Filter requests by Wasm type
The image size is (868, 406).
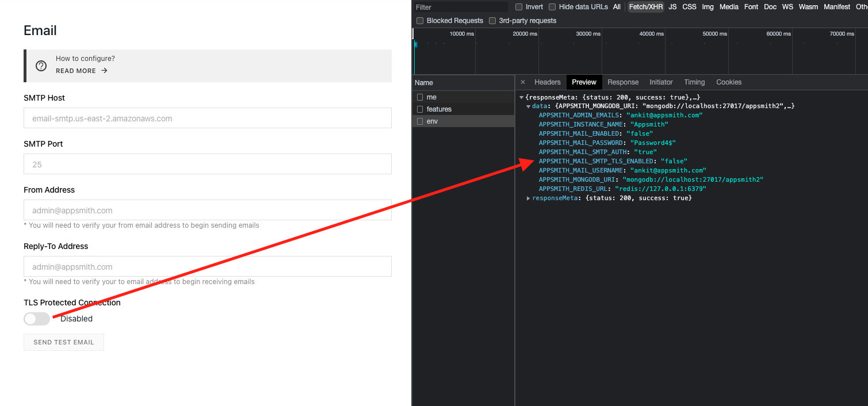pyautogui.click(x=808, y=7)
